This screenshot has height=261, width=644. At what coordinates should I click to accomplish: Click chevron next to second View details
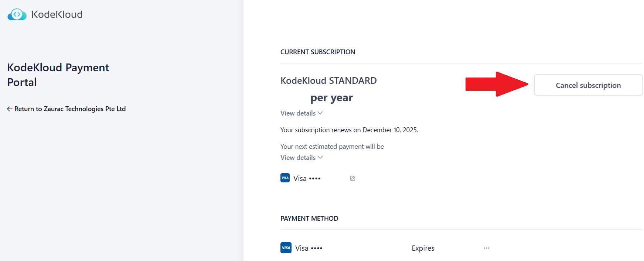pyautogui.click(x=320, y=157)
